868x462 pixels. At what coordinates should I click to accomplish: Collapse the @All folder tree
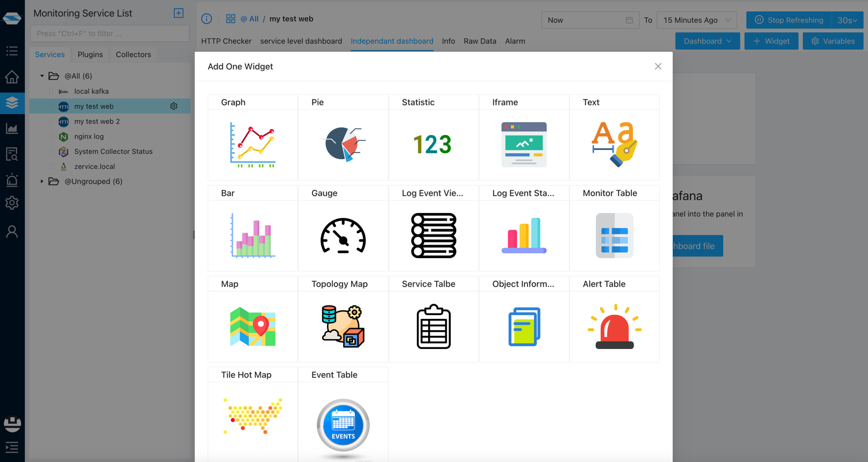tap(42, 76)
